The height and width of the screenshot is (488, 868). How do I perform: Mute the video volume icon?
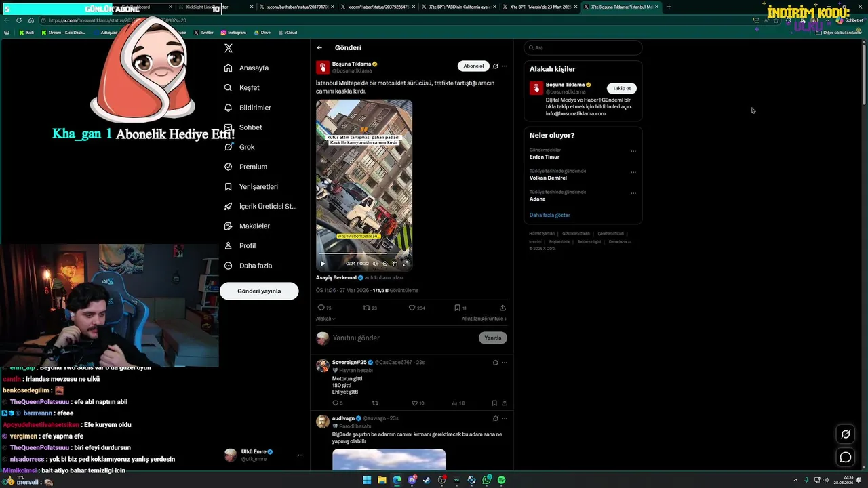375,264
